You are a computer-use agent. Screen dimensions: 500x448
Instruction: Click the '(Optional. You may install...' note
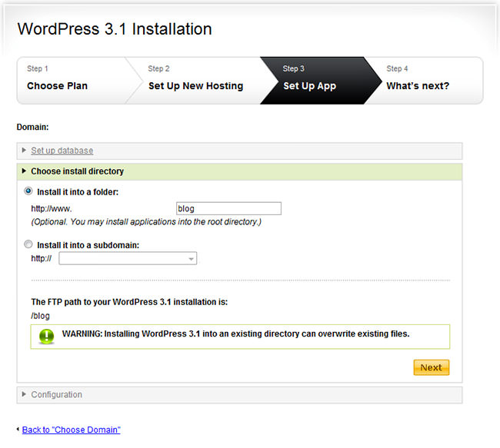pyautogui.click(x=146, y=222)
